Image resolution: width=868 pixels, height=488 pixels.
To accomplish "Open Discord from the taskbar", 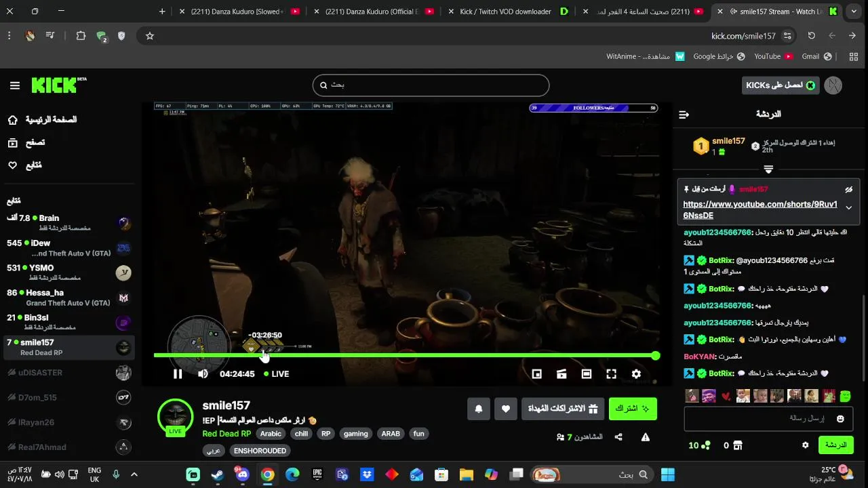I will (242, 474).
